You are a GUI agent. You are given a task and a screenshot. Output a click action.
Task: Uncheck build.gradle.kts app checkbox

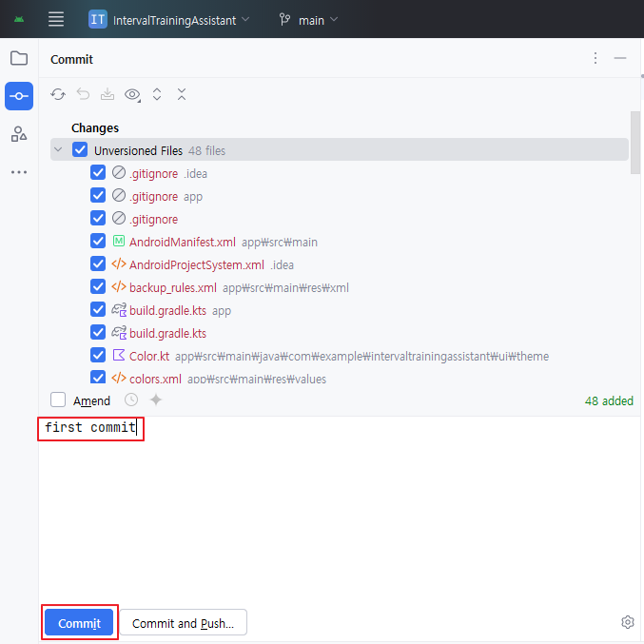click(98, 310)
